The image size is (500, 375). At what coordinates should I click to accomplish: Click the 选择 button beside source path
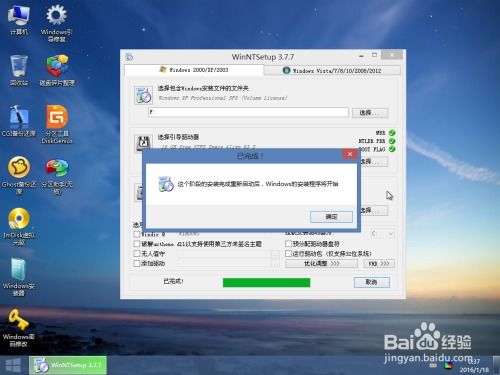(370, 113)
